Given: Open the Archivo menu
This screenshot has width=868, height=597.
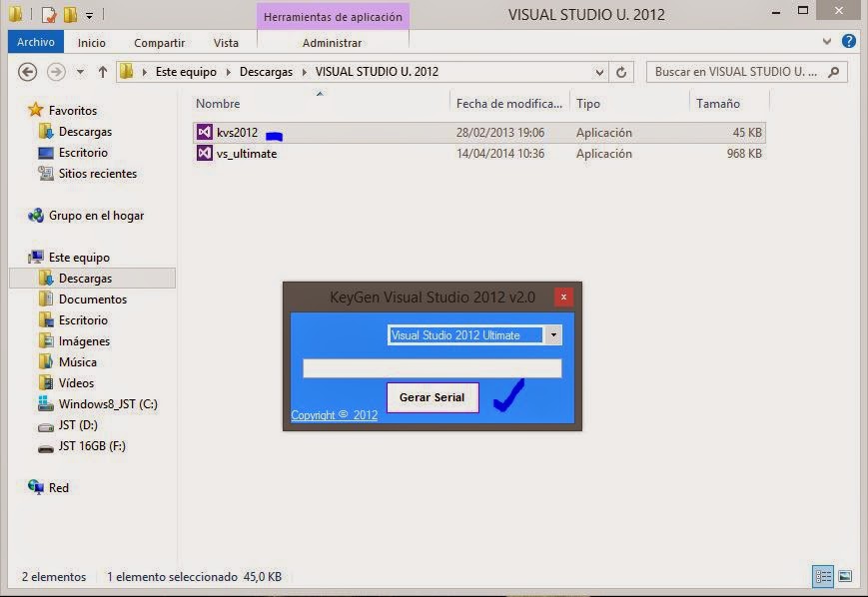Looking at the screenshot, I should [35, 41].
